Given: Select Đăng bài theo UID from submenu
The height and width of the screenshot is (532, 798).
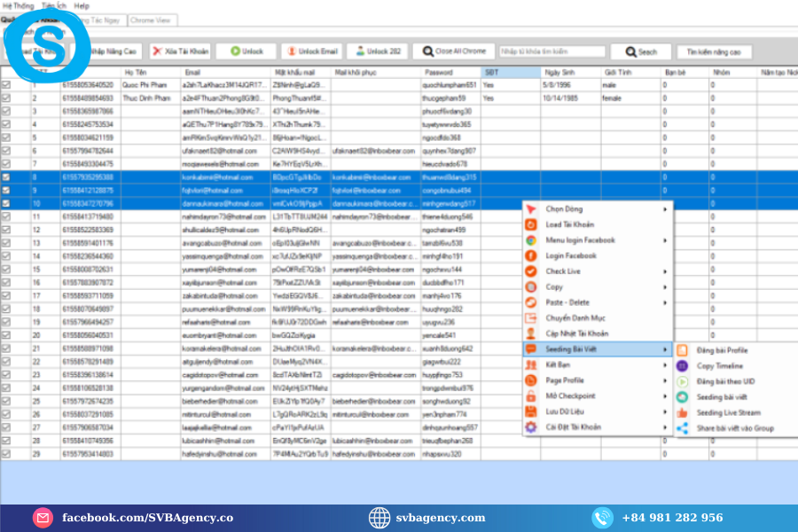Looking at the screenshot, I should [x=726, y=381].
